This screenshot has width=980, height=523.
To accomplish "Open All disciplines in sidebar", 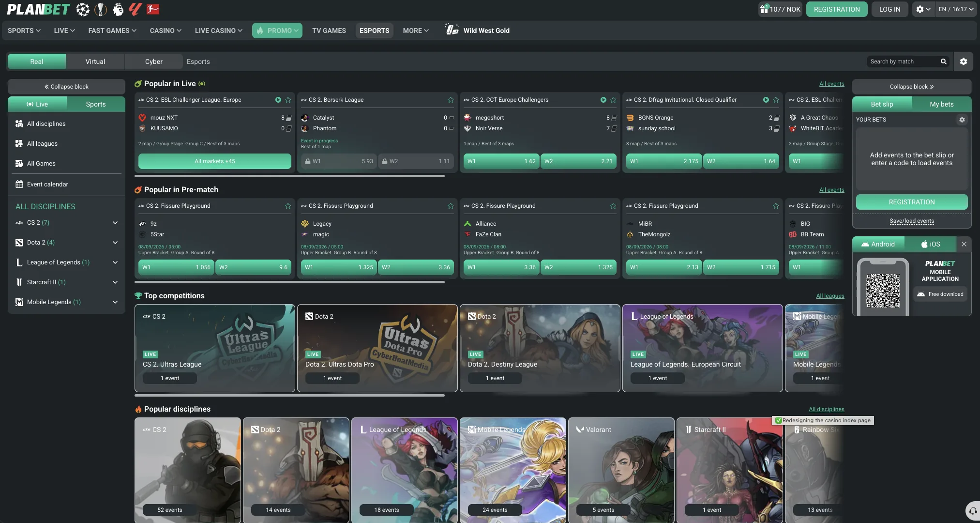I will (x=66, y=124).
